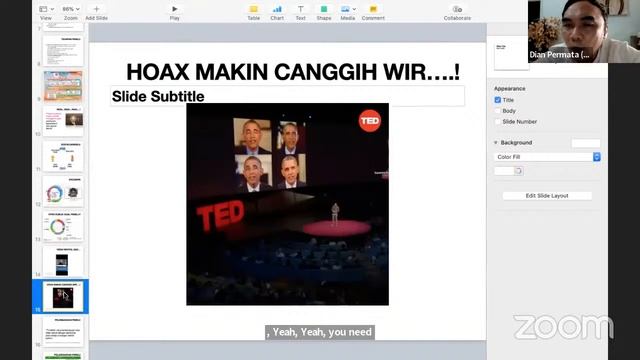Insert a Chart from the toolbar
Screen dimensions: 640x360
277,12
